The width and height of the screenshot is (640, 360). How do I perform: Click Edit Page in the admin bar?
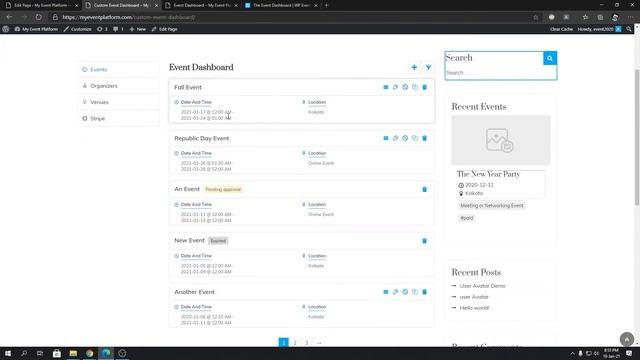pyautogui.click(x=164, y=29)
